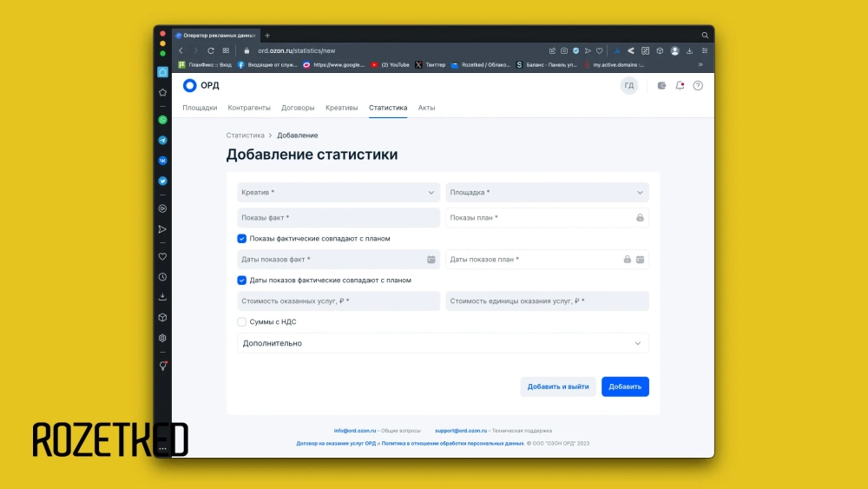Click the Добавить и выйти button
The height and width of the screenshot is (489, 868).
click(x=558, y=387)
